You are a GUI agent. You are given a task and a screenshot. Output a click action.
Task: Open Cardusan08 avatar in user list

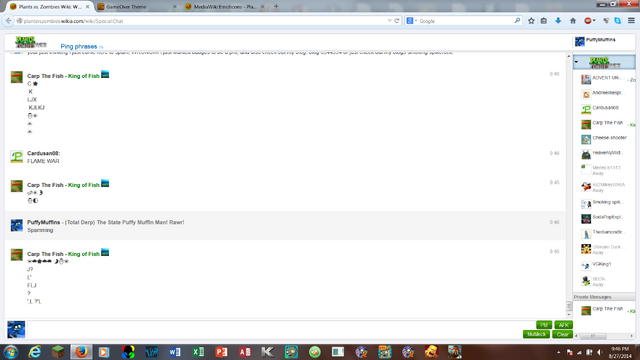coord(586,109)
